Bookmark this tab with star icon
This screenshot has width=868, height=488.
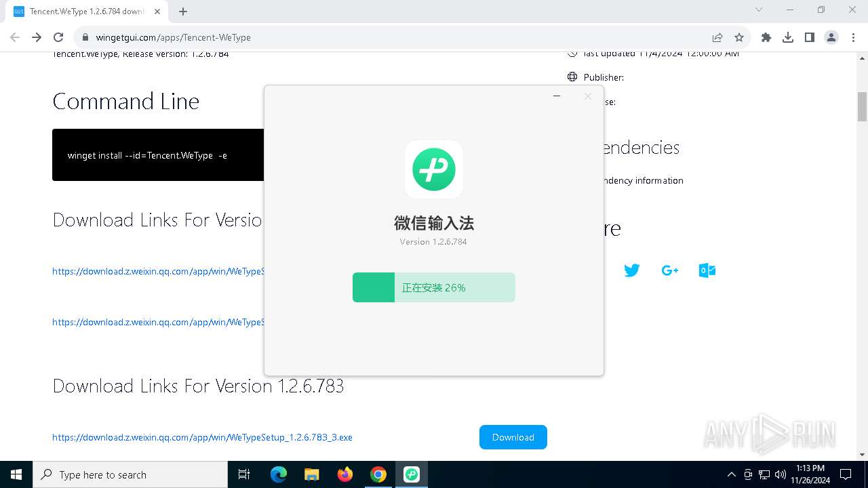[x=739, y=37]
